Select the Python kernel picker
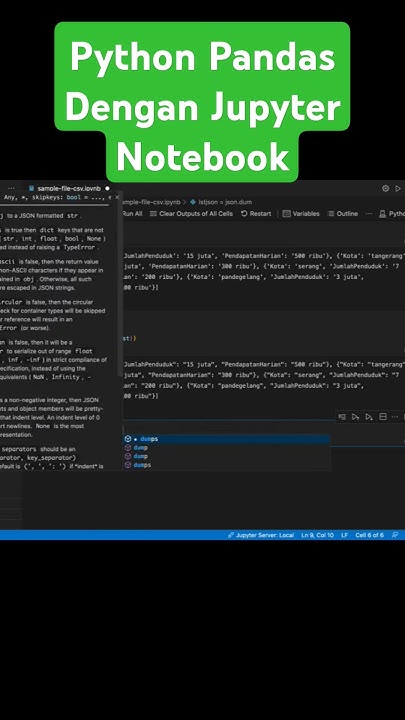The height and width of the screenshot is (720, 405). coord(392,214)
